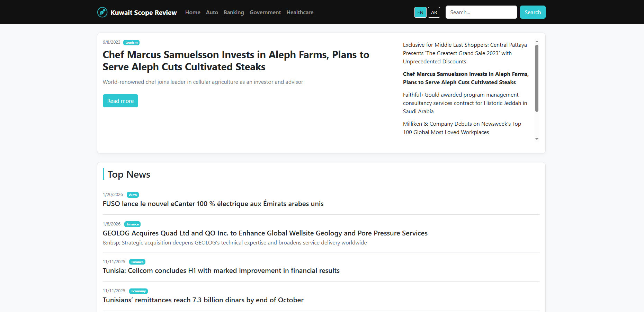644x312 pixels.
Task: Open the Healthcare nav link
Action: tap(300, 12)
